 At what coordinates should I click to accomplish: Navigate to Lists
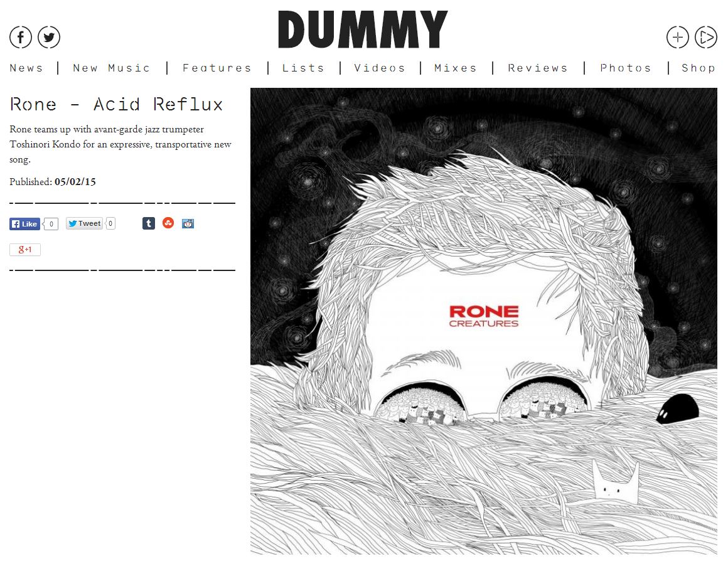pyautogui.click(x=303, y=68)
